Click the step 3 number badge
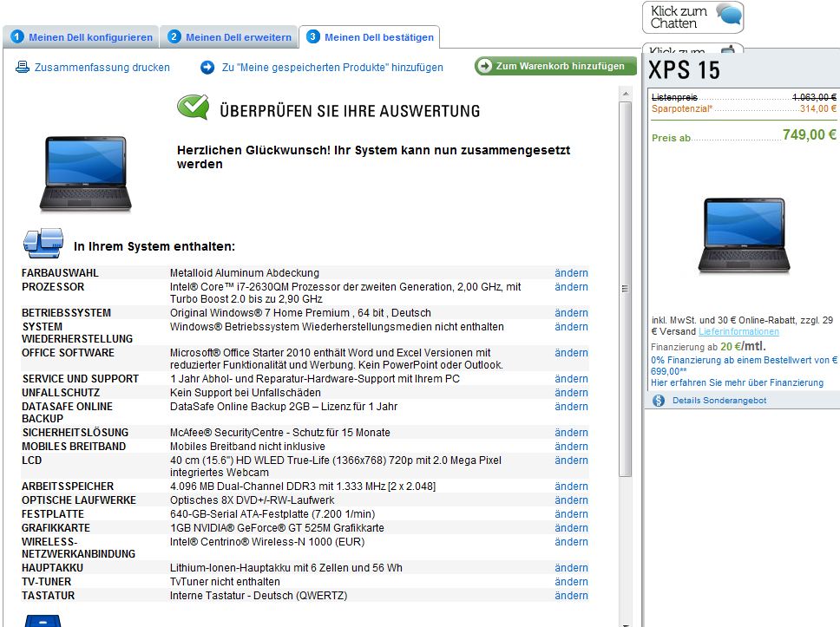Viewport: 840px width, 627px height. (313, 36)
